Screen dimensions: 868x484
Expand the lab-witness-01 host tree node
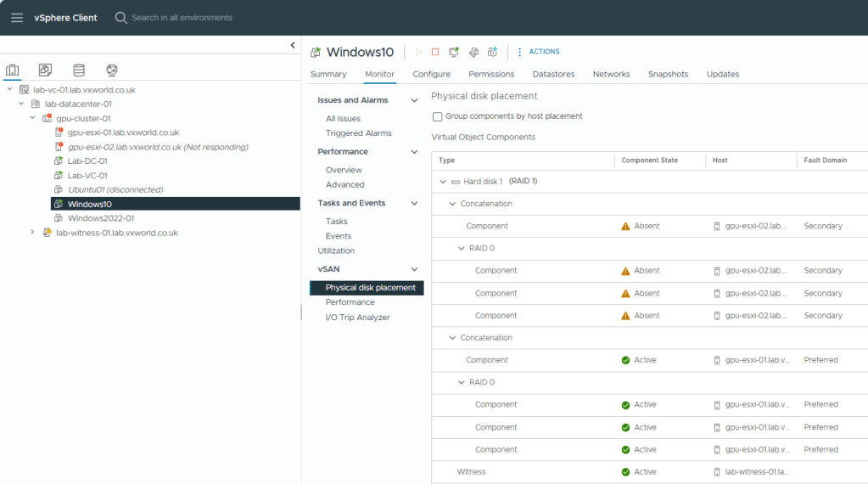click(x=32, y=232)
